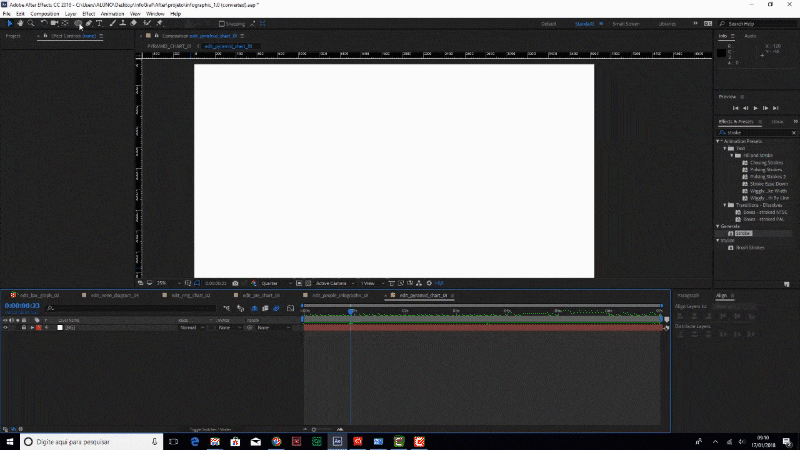Open the Composition menu
The width and height of the screenshot is (800, 450).
44,14
